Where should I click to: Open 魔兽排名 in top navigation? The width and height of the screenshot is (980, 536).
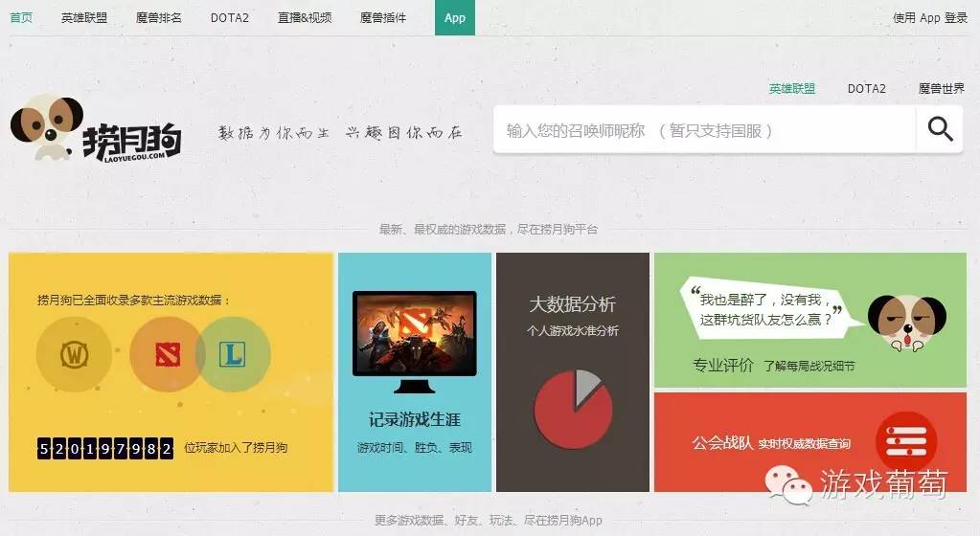pyautogui.click(x=159, y=18)
